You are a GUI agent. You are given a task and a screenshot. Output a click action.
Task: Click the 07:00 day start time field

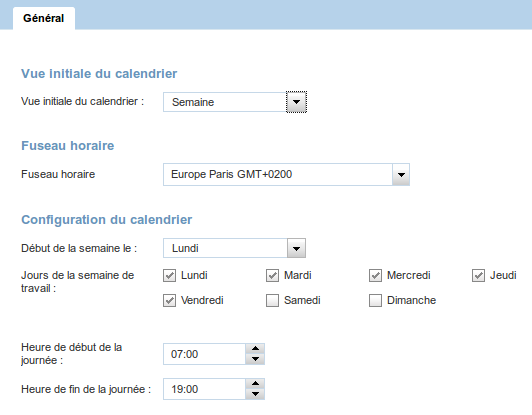pos(204,354)
